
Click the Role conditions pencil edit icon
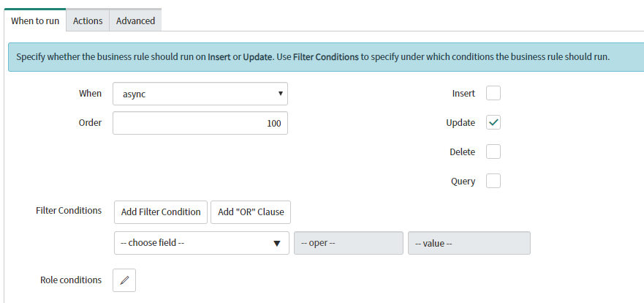click(x=124, y=280)
